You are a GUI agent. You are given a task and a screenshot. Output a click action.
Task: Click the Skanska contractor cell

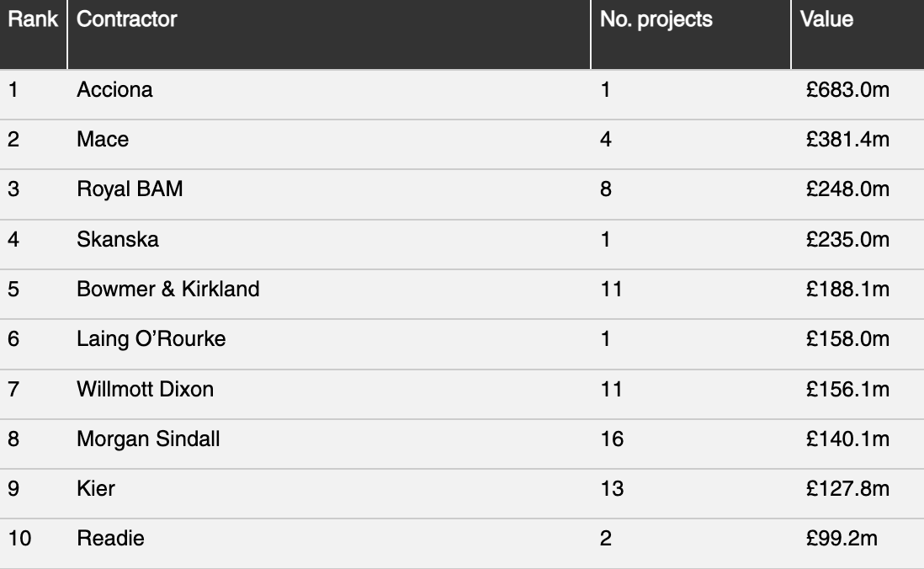coord(118,239)
